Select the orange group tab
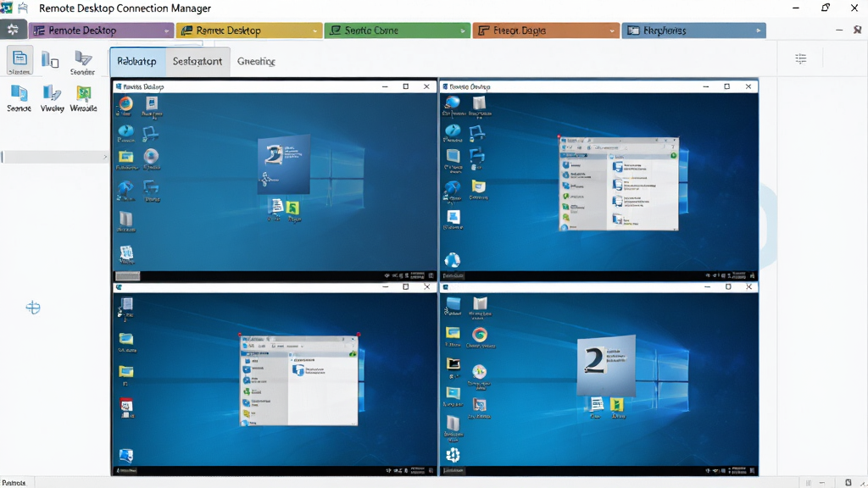This screenshot has width=868, height=488. point(545,30)
